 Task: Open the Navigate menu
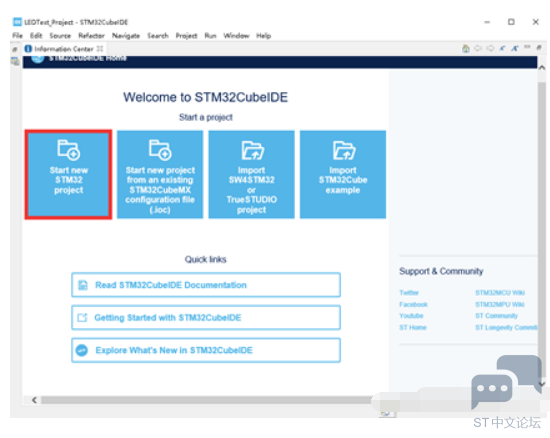(x=126, y=35)
